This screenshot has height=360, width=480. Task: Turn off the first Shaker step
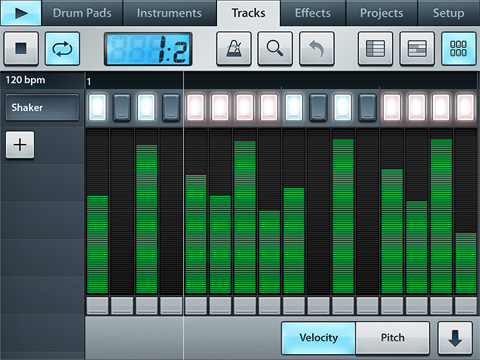(97, 107)
